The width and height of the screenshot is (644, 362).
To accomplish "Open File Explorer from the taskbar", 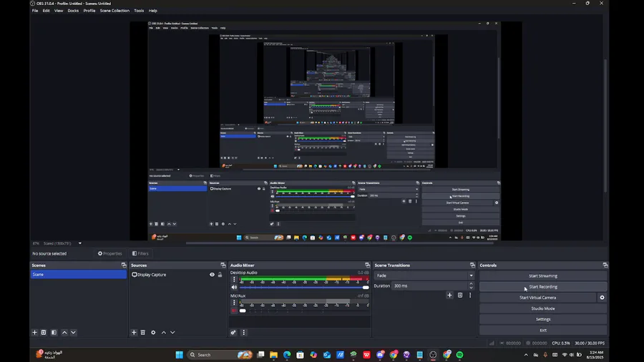I will coord(273,355).
